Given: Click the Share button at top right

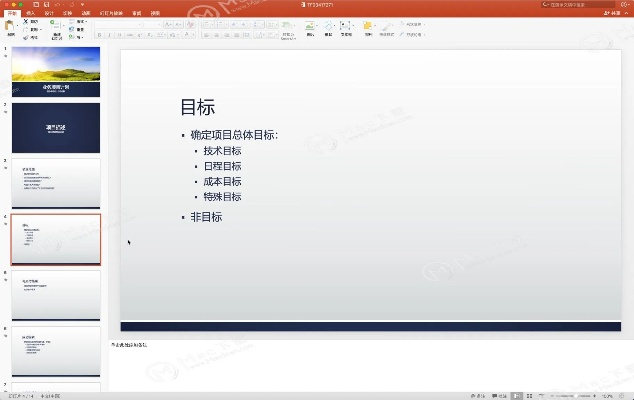Looking at the screenshot, I should [x=613, y=13].
